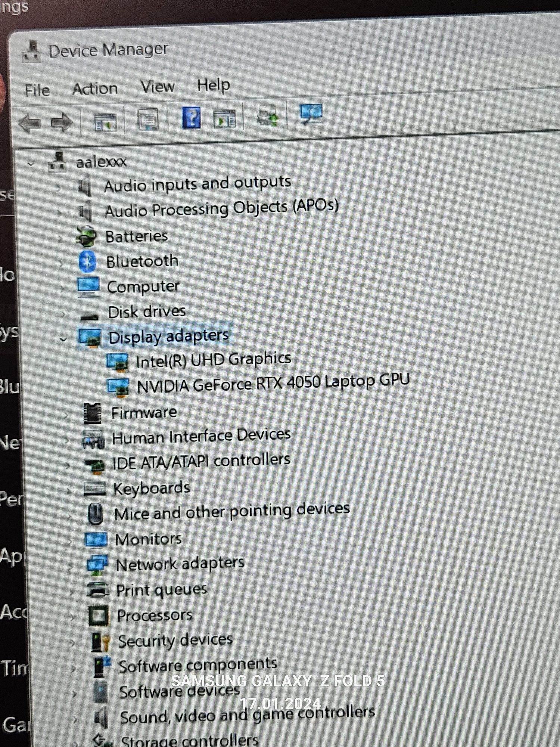Select Human Interface Devices label
This screenshot has width=560, height=747.
[x=201, y=436]
